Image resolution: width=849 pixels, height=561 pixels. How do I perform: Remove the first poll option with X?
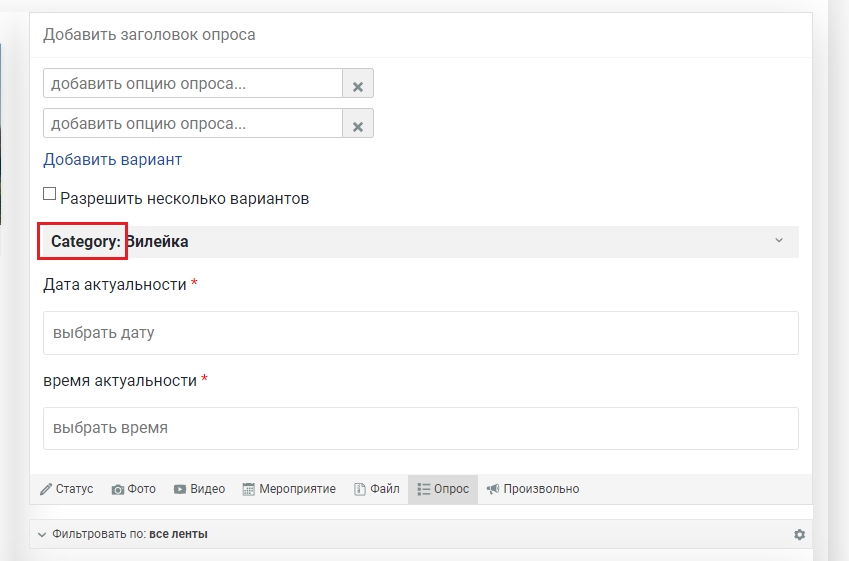tap(358, 85)
